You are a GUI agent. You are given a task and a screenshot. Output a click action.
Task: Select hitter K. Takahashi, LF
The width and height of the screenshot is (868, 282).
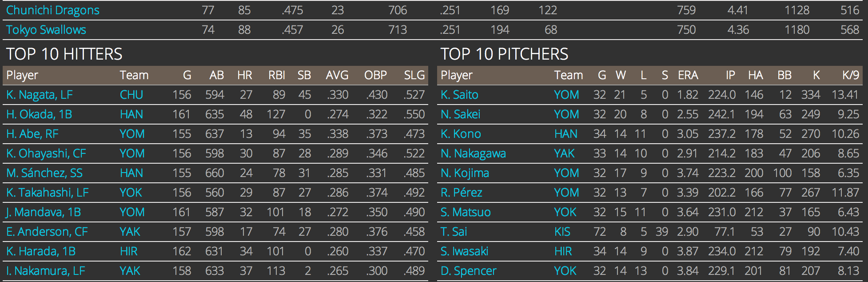pyautogui.click(x=48, y=193)
